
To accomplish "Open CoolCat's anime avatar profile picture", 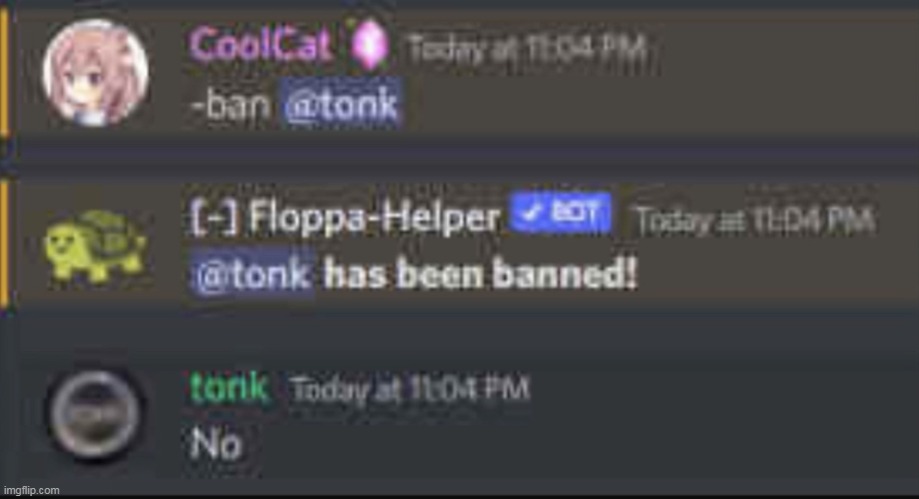I will [96, 73].
